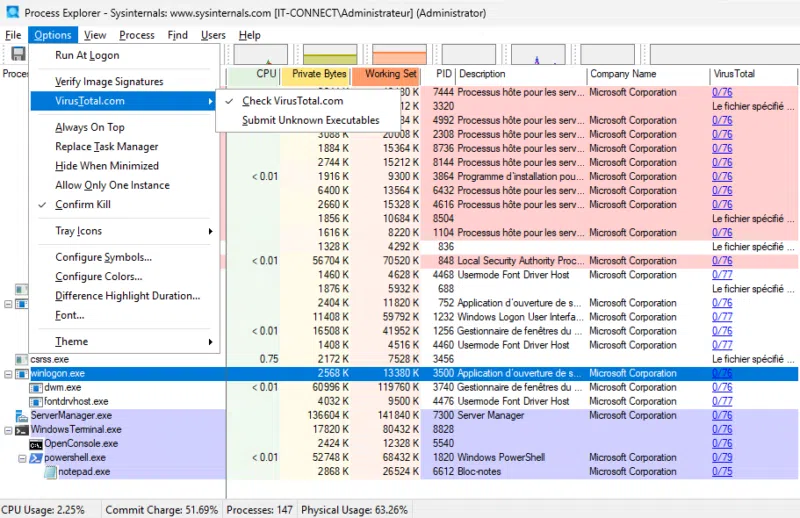800x518 pixels.
Task: Click the notepad.exe process icon
Action: point(51,472)
